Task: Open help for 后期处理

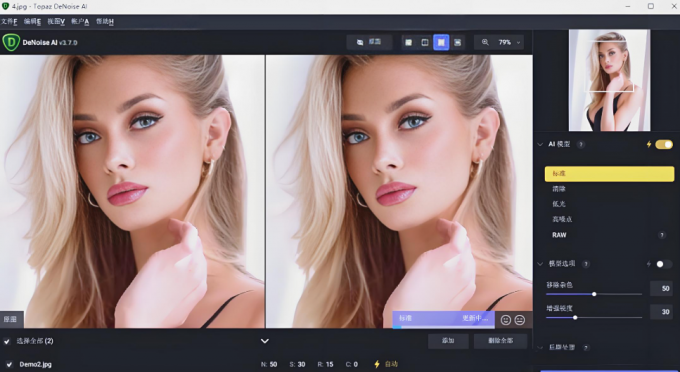Action: pyautogui.click(x=585, y=347)
